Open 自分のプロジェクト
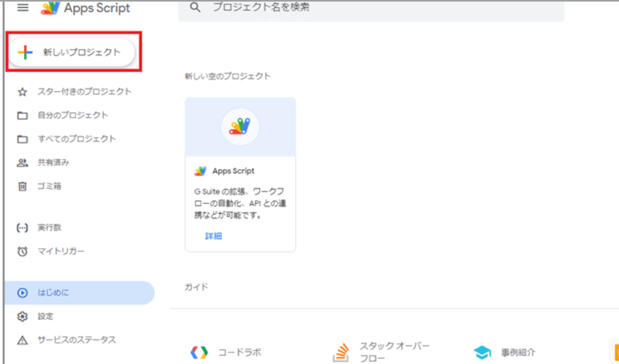 pyautogui.click(x=73, y=115)
